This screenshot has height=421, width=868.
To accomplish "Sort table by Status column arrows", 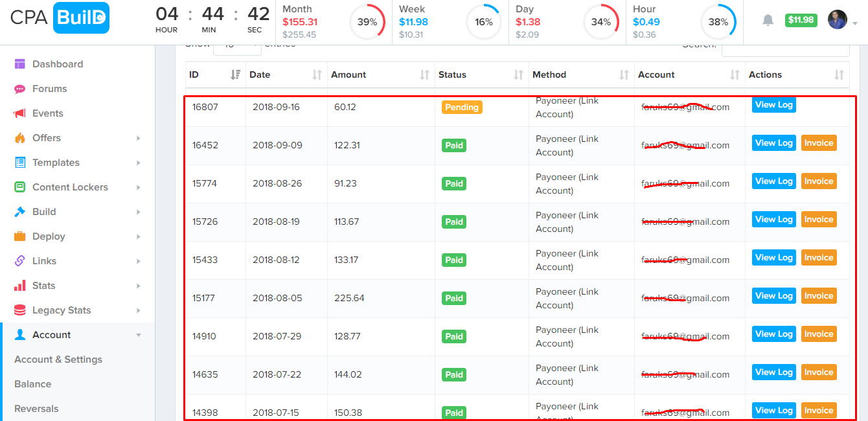I will click(x=518, y=74).
